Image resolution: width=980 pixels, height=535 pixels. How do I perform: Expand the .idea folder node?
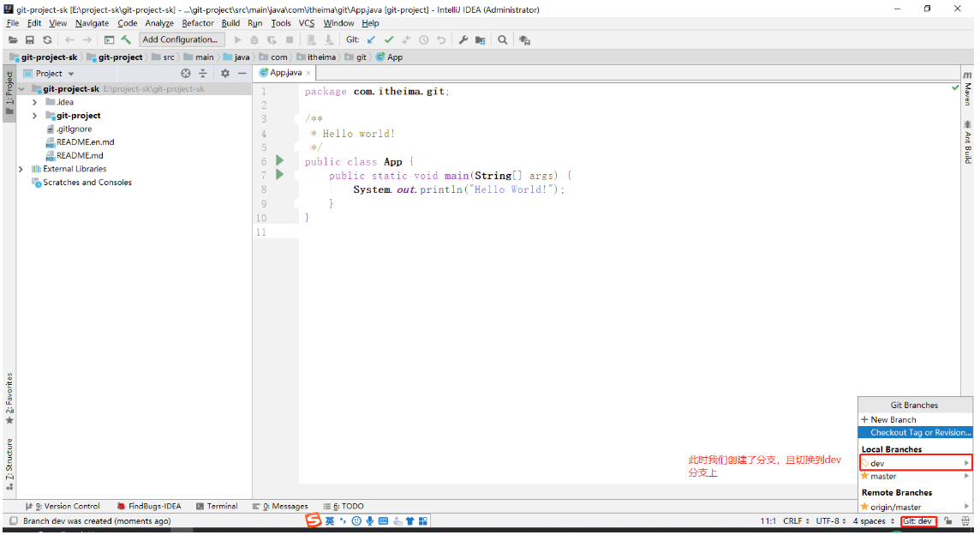[35, 102]
